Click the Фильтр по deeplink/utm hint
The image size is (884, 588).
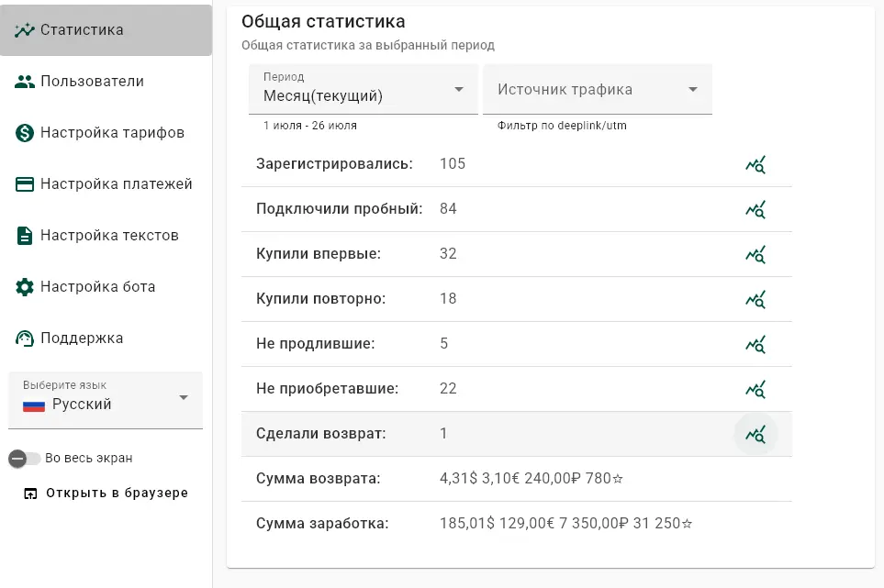tap(562, 126)
